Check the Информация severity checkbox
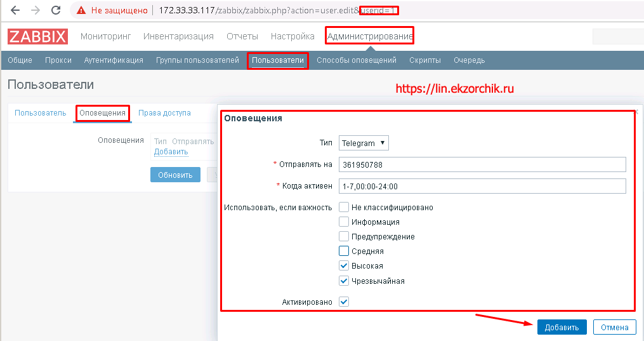 click(x=344, y=222)
